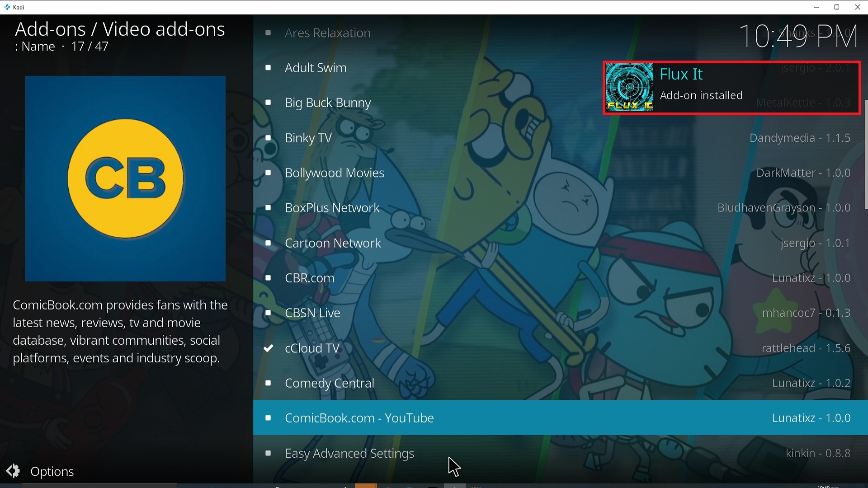Click the vertical list scrollbar
The width and height of the screenshot is (868, 488).
866,155
